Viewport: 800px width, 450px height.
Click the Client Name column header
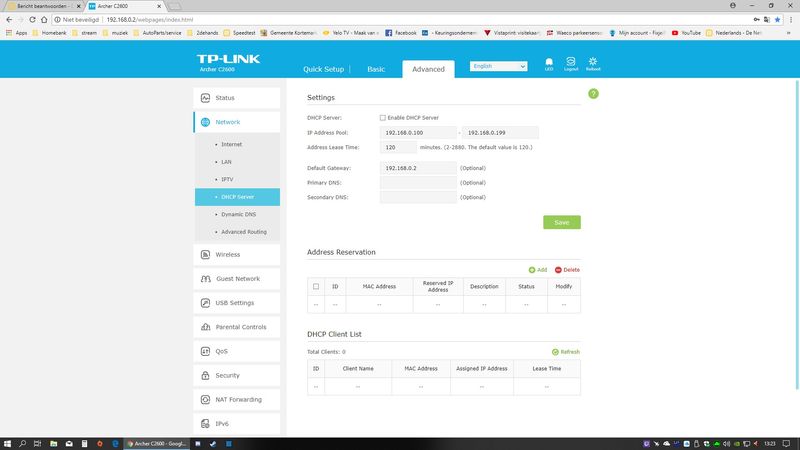[358, 369]
